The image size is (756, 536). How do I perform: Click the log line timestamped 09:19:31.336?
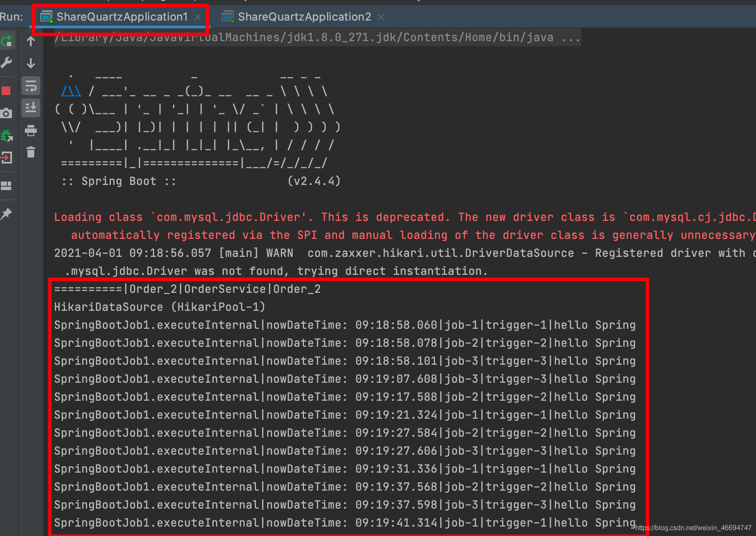pos(345,469)
